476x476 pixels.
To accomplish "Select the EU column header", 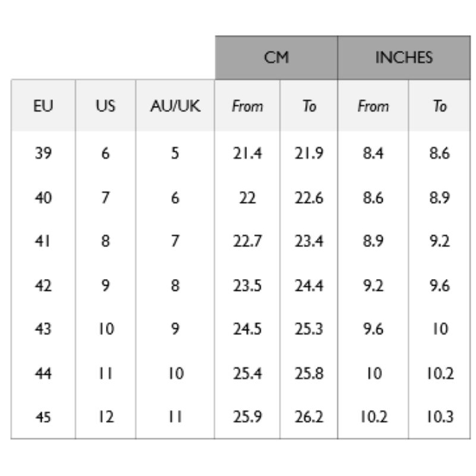I will (x=43, y=107).
